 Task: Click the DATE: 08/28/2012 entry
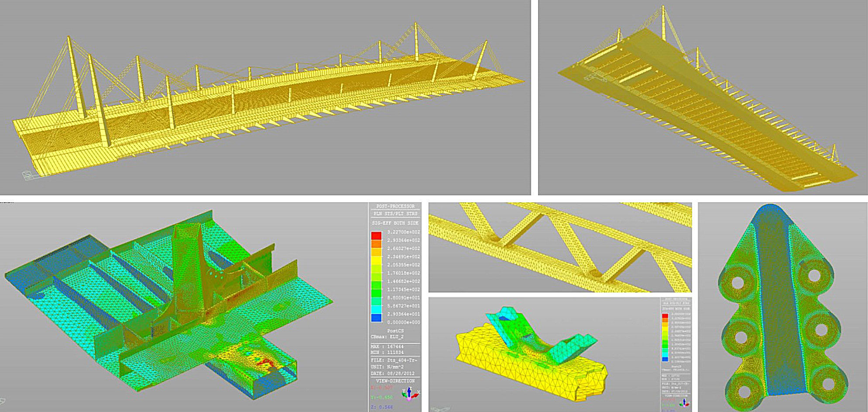click(x=394, y=374)
